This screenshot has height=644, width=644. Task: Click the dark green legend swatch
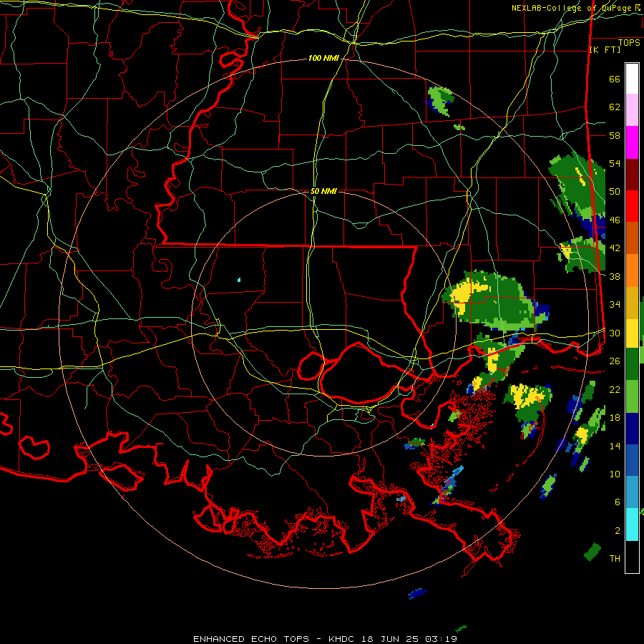point(632,364)
